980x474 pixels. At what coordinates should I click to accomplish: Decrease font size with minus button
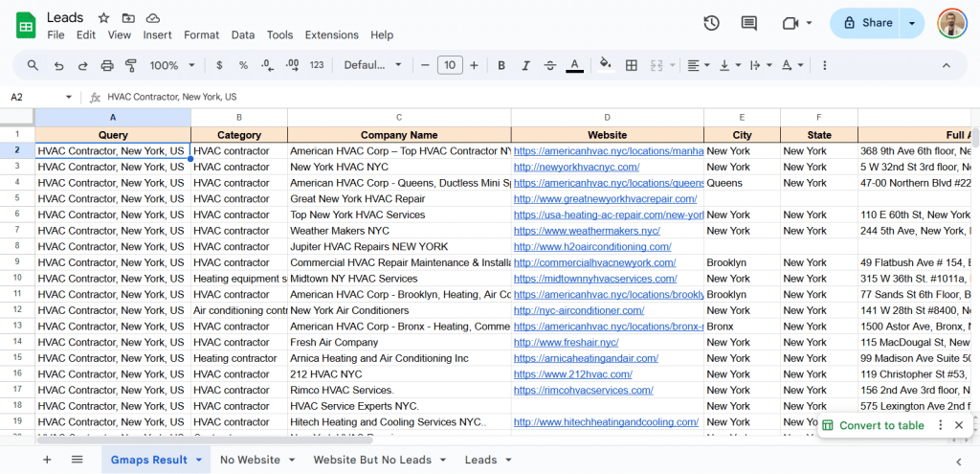pyautogui.click(x=425, y=65)
